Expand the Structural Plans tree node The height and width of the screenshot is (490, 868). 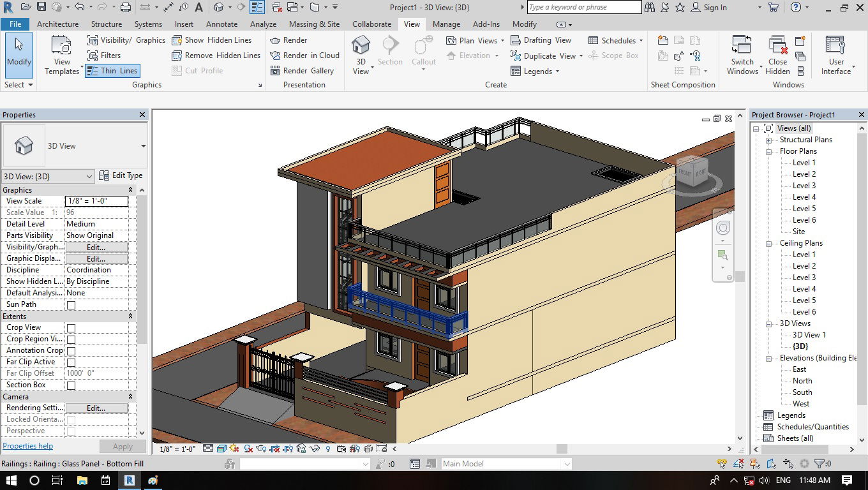pyautogui.click(x=769, y=140)
